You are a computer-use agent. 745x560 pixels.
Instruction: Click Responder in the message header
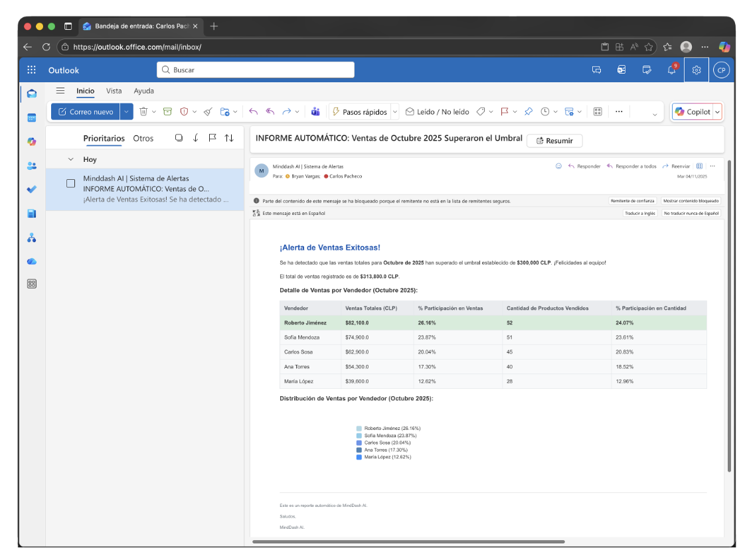[x=584, y=167]
